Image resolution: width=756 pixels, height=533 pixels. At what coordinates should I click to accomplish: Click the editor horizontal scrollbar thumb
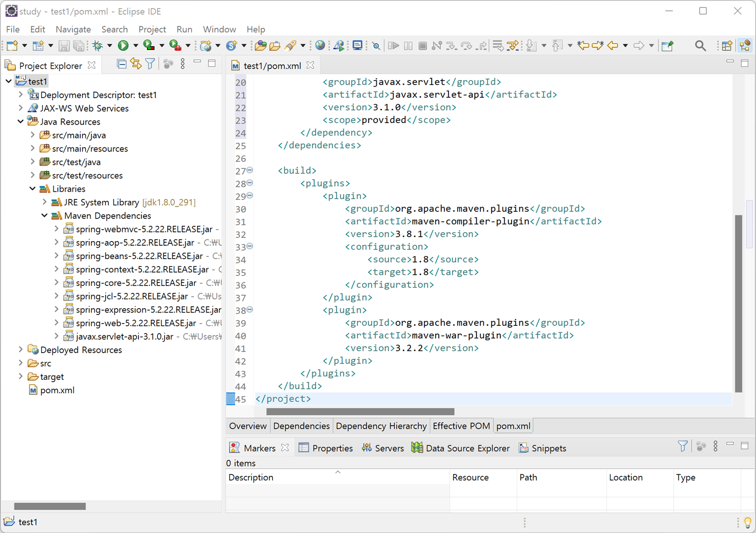[361, 411]
